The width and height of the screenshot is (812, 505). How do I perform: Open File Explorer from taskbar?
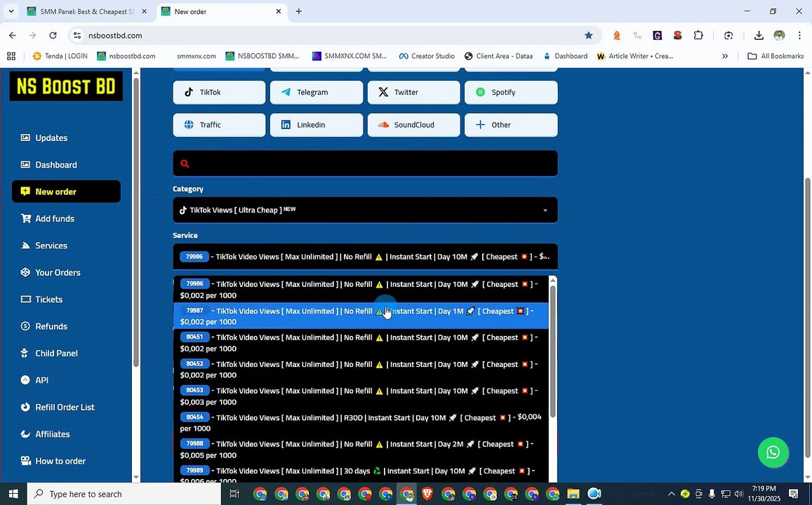pos(573,494)
